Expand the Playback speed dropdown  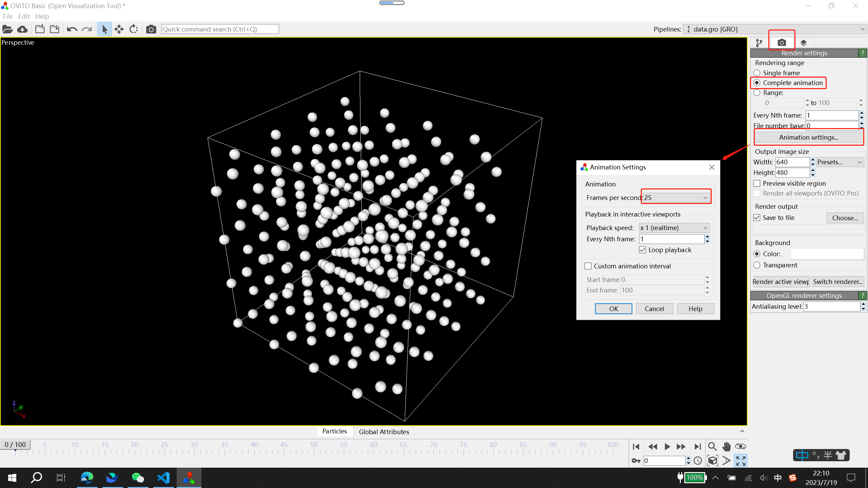pos(674,228)
